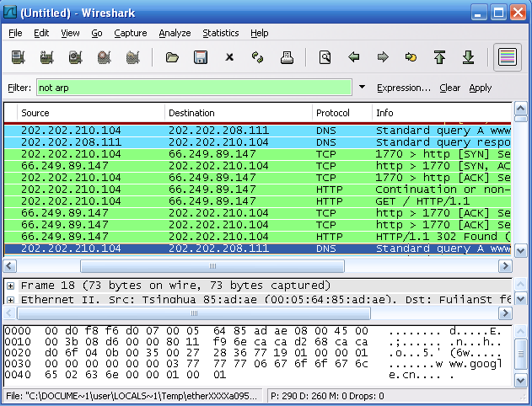
Task: Stop the running capture icon
Action: click(105, 57)
